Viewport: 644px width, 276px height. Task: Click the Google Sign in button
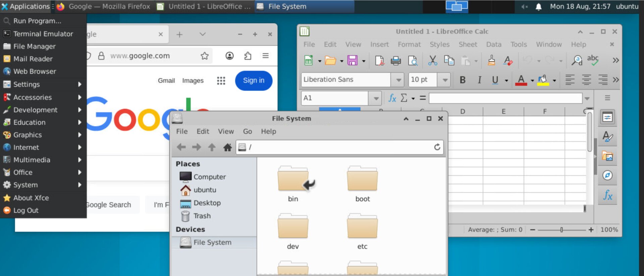tap(254, 81)
